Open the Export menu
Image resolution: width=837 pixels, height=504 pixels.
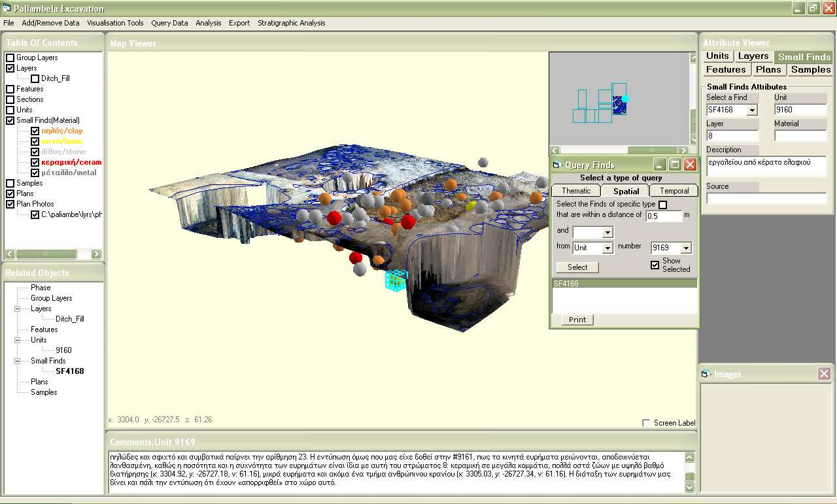(x=239, y=23)
